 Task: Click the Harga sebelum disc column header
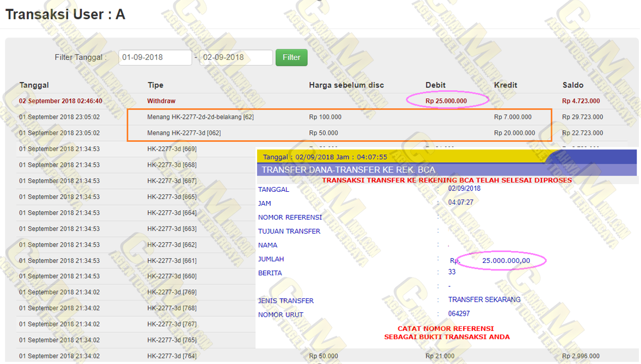click(x=346, y=85)
